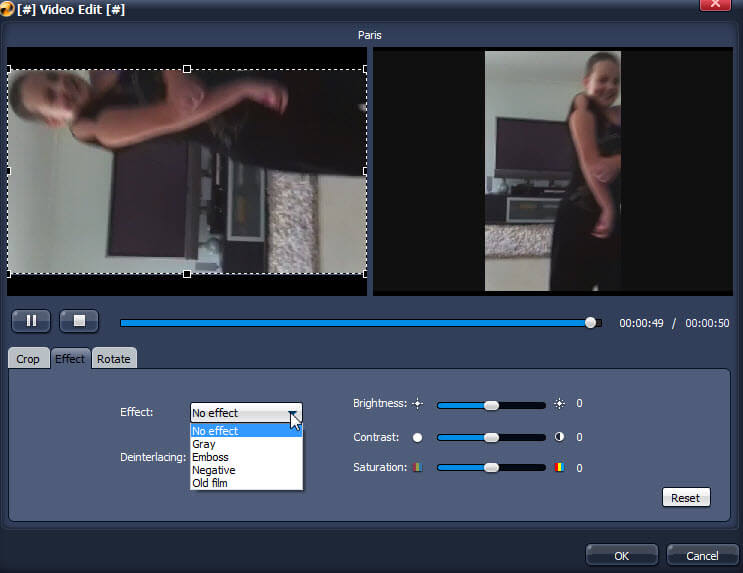
Task: Close the Video Edit window
Action: (x=715, y=4)
